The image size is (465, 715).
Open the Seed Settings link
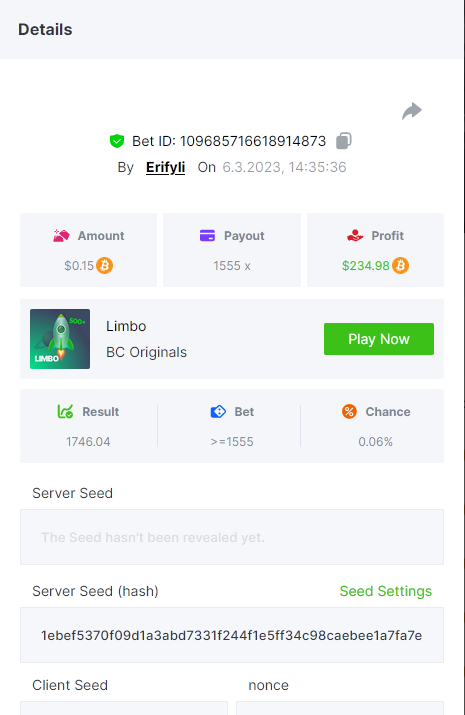pyautogui.click(x=386, y=591)
